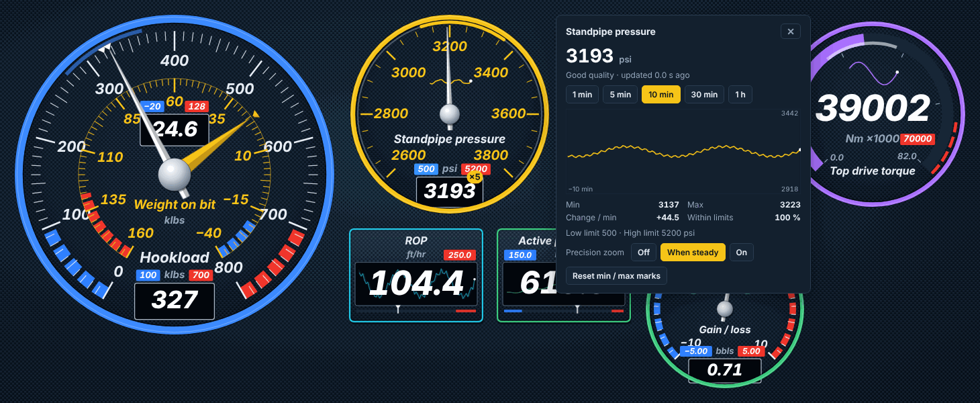Click the Weight on bit 24.6 readout
This screenshot has width=980, height=403.
pos(175,129)
